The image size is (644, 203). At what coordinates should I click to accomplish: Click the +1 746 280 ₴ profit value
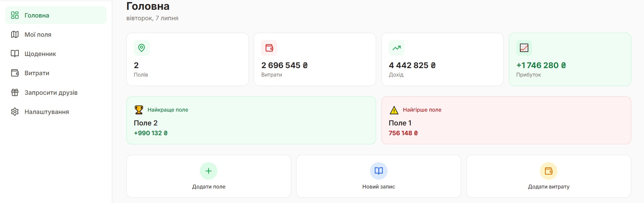coord(541,65)
